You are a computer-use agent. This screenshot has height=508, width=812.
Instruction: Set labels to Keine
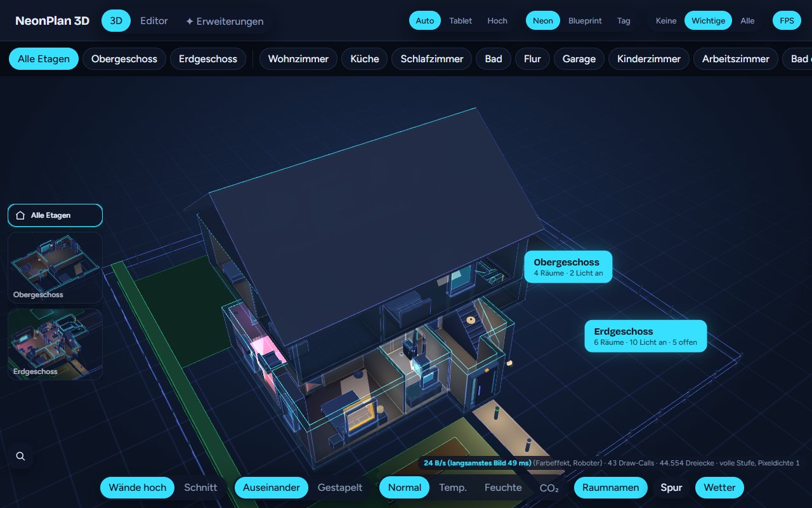click(x=666, y=21)
